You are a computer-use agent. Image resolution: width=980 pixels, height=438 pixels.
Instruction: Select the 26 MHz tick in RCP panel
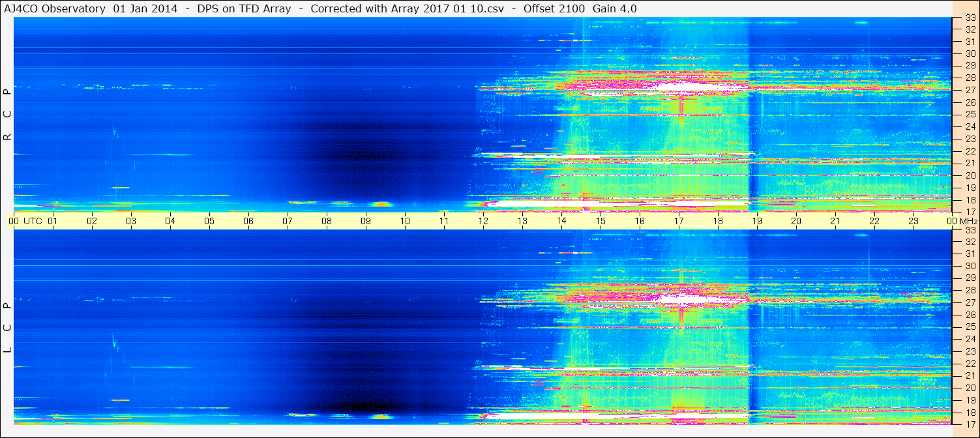(x=970, y=102)
